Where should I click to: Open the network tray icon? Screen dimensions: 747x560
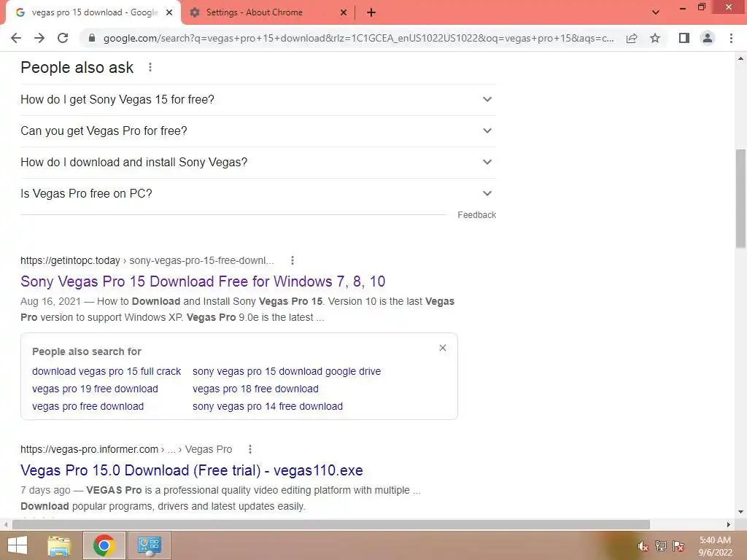pyautogui.click(x=661, y=546)
